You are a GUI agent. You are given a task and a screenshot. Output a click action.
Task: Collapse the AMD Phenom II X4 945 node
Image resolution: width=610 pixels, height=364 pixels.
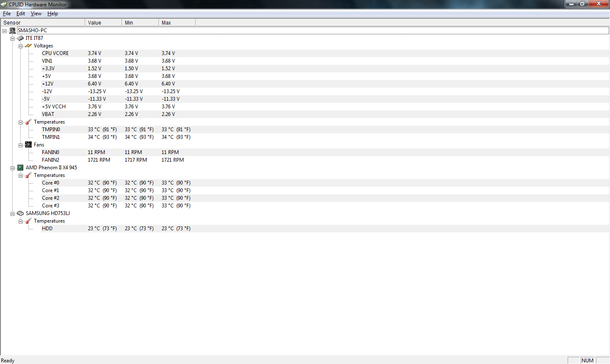12,168
